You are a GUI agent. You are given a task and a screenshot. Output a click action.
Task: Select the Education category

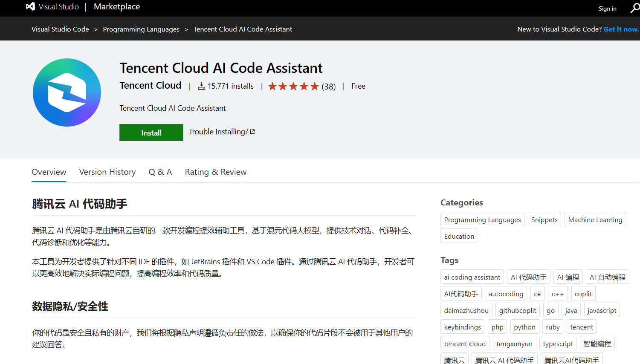tap(459, 236)
